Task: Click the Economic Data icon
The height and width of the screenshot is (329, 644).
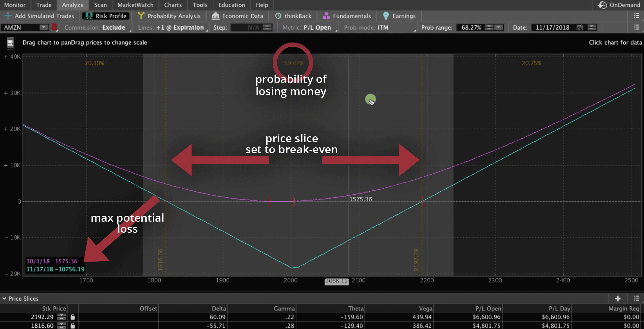Action: pos(216,16)
